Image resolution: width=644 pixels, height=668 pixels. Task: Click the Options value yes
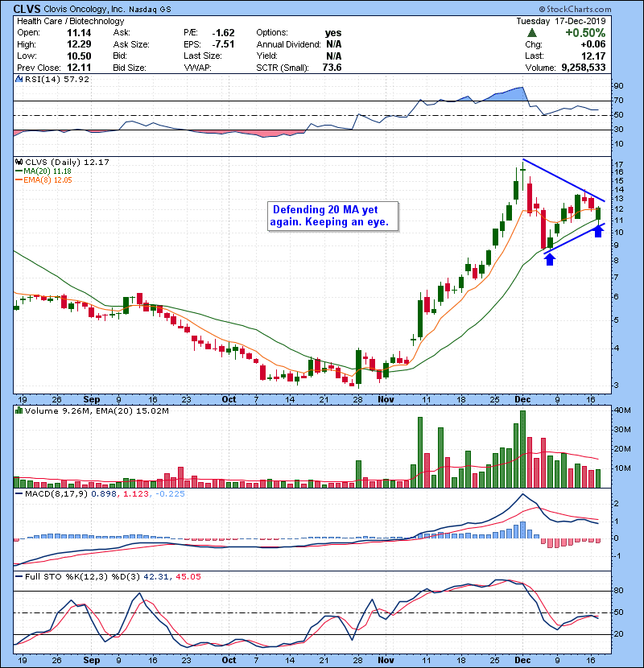point(333,33)
